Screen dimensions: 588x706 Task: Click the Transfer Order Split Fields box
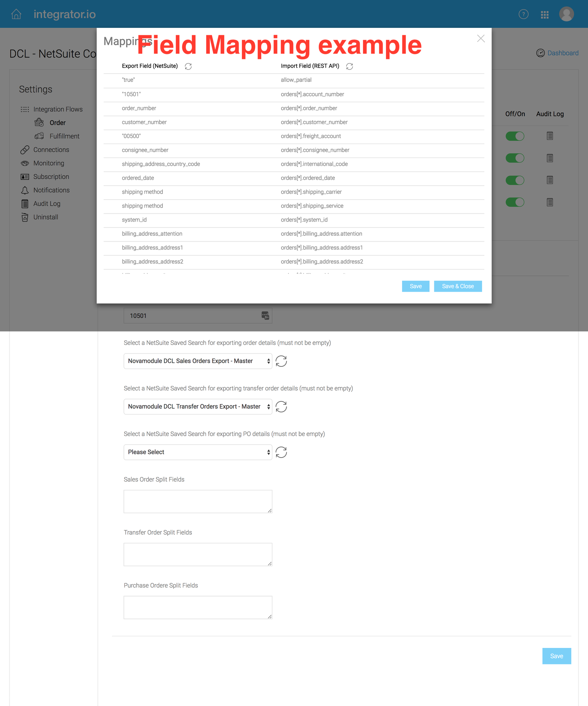pyautogui.click(x=198, y=554)
